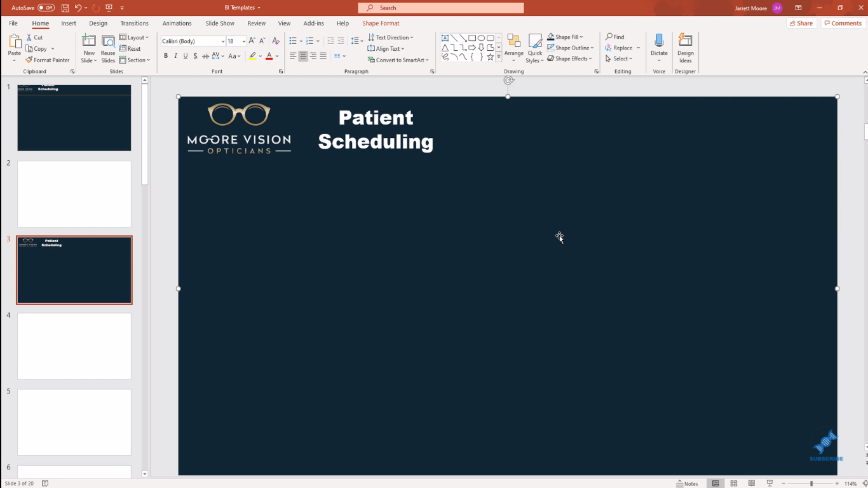Click in the Search box

[x=441, y=8]
